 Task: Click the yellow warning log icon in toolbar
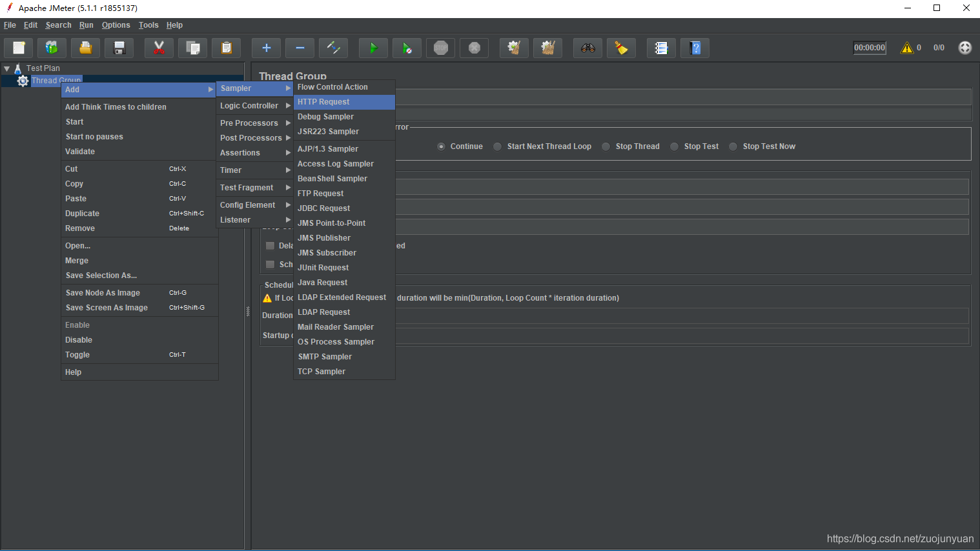click(x=907, y=48)
